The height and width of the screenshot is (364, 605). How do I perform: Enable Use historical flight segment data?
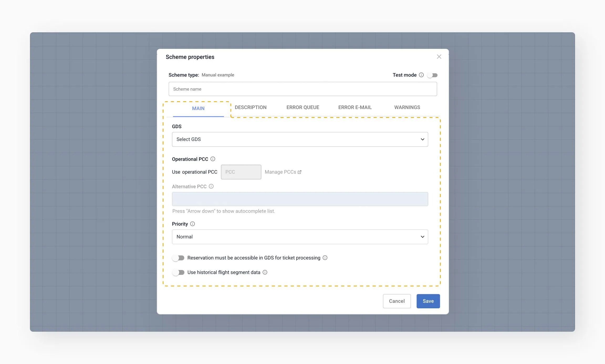(179, 272)
